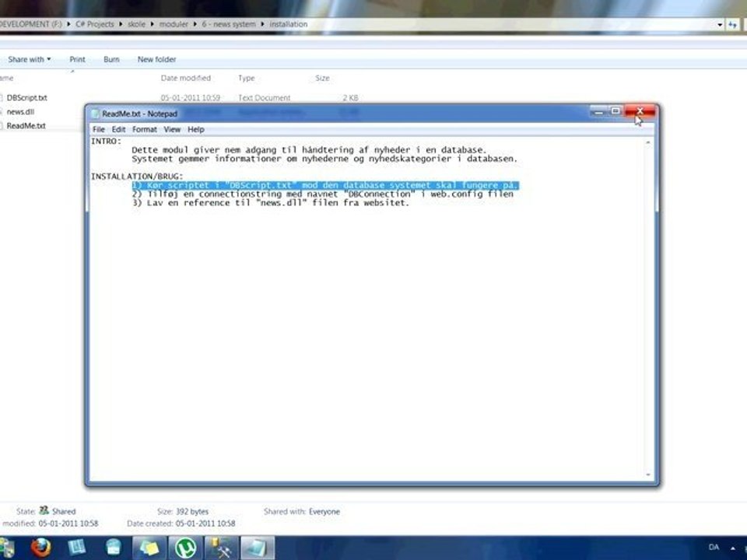This screenshot has height=560, width=747.
Task: Sort by Size column header
Action: click(x=322, y=78)
